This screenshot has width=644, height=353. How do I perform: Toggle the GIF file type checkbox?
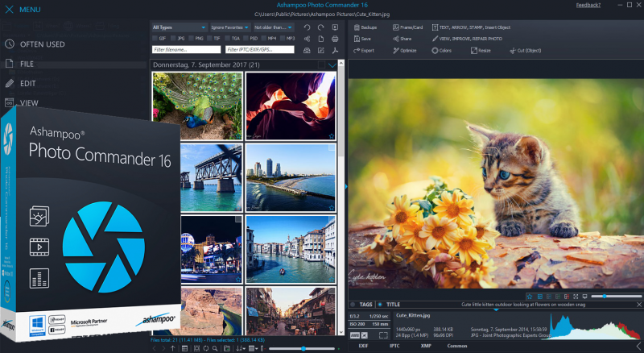click(155, 38)
